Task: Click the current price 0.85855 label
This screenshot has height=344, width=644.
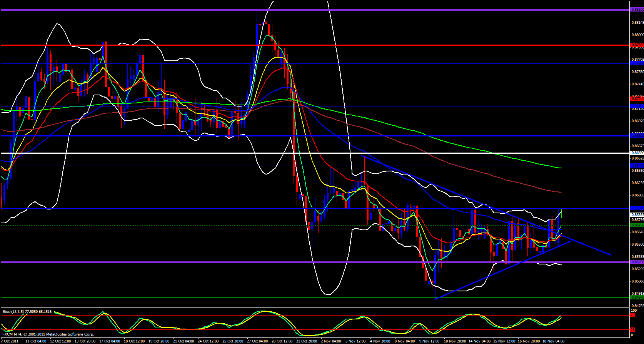Action: (x=637, y=214)
